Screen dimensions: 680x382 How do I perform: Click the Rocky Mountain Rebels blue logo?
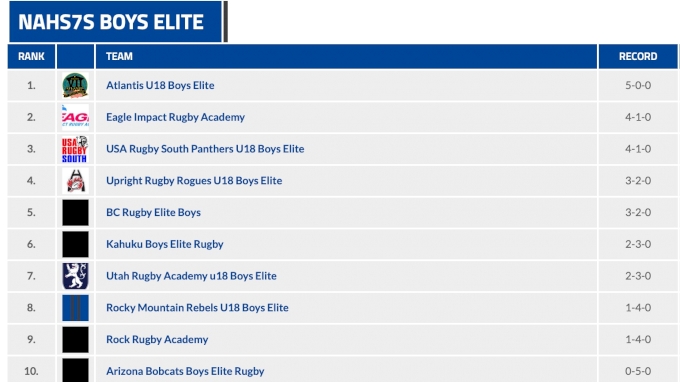pyautogui.click(x=75, y=308)
